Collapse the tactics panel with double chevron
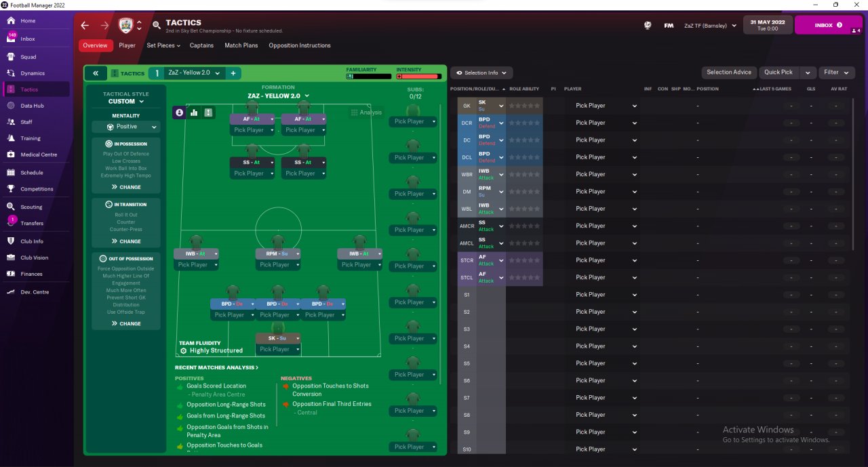The width and height of the screenshot is (868, 467). click(96, 73)
